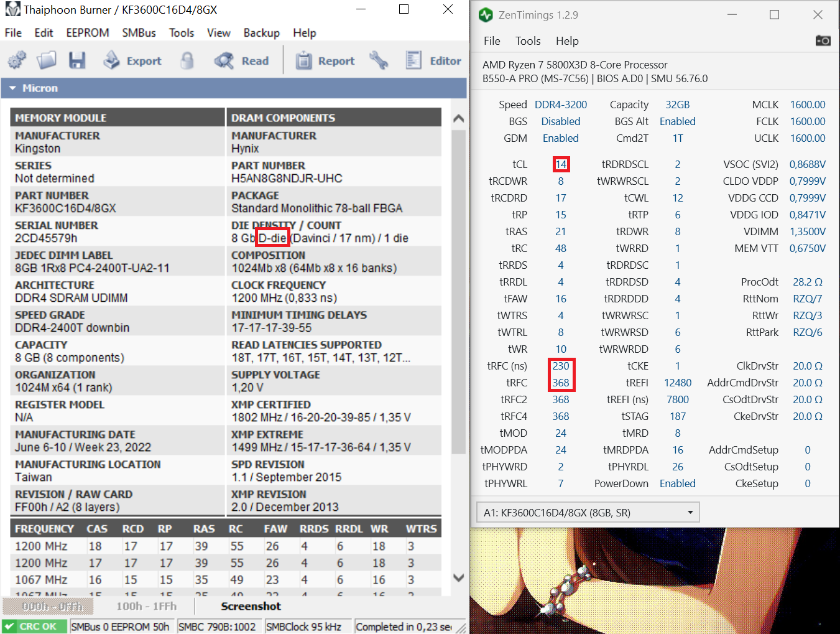Click the GDM value Enabled
Image resolution: width=840 pixels, height=634 pixels.
click(x=561, y=138)
